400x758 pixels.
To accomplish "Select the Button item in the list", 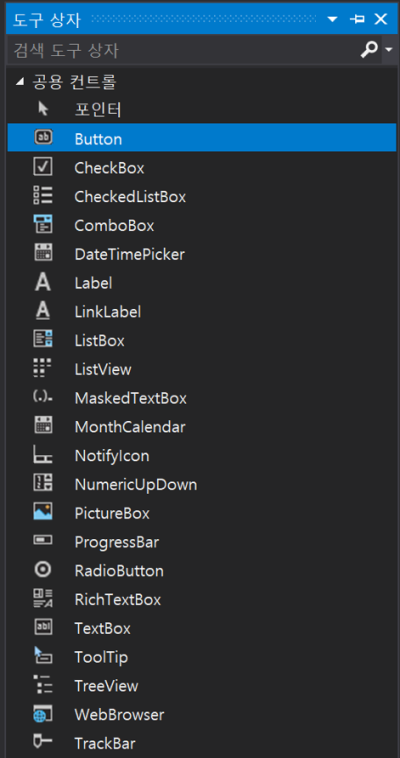I will coord(201,138).
